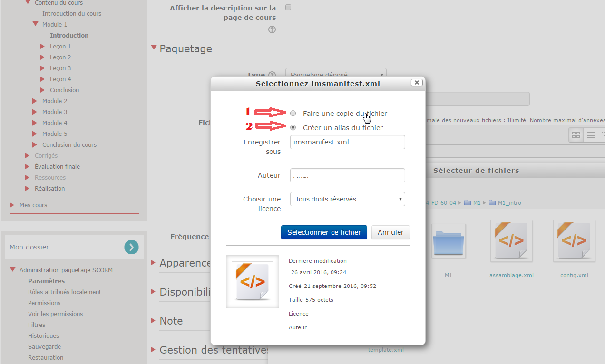
Task: Click help icon under description label
Action: (272, 29)
